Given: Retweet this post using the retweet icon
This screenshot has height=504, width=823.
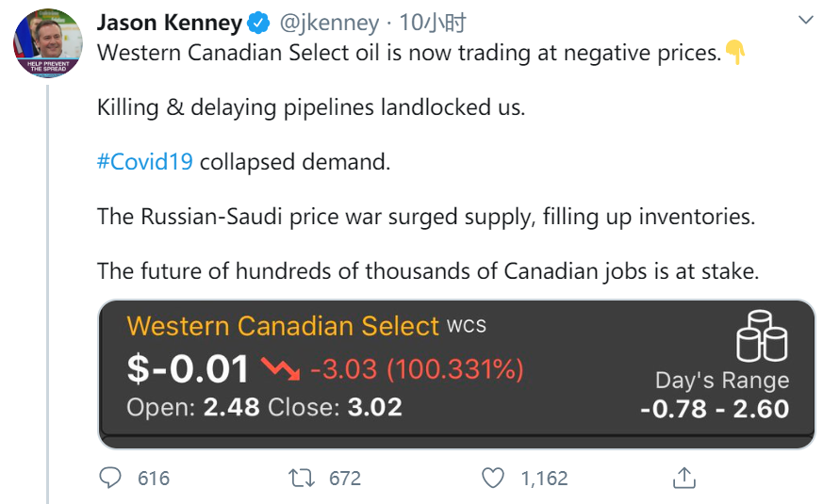Looking at the screenshot, I should click(x=303, y=478).
